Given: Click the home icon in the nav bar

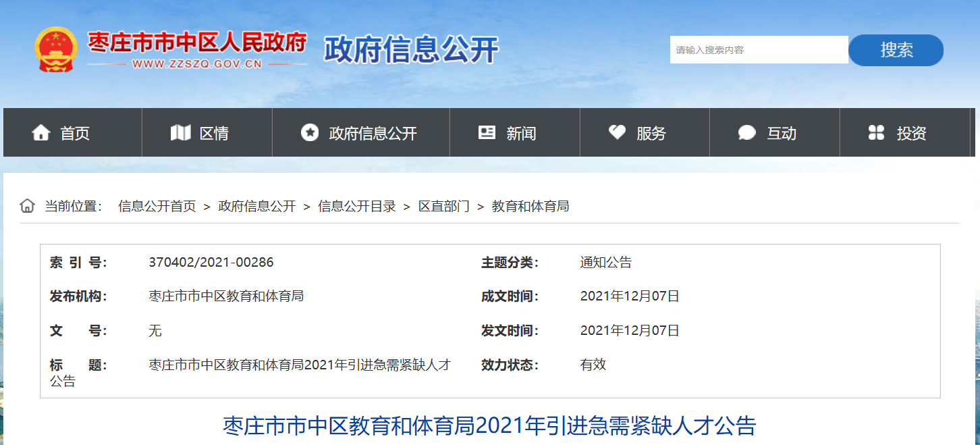Looking at the screenshot, I should click(41, 132).
